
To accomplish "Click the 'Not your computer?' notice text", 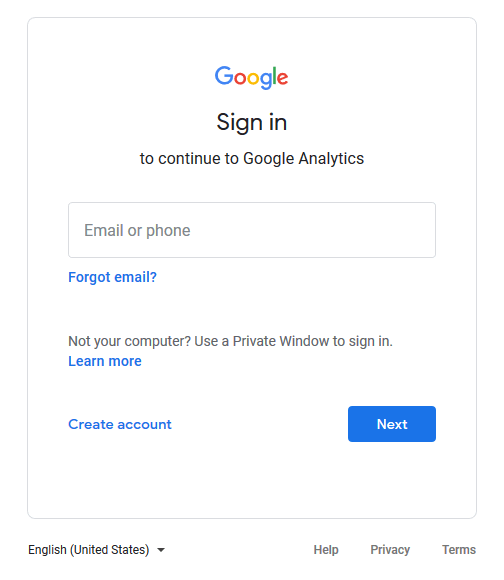I will click(230, 341).
